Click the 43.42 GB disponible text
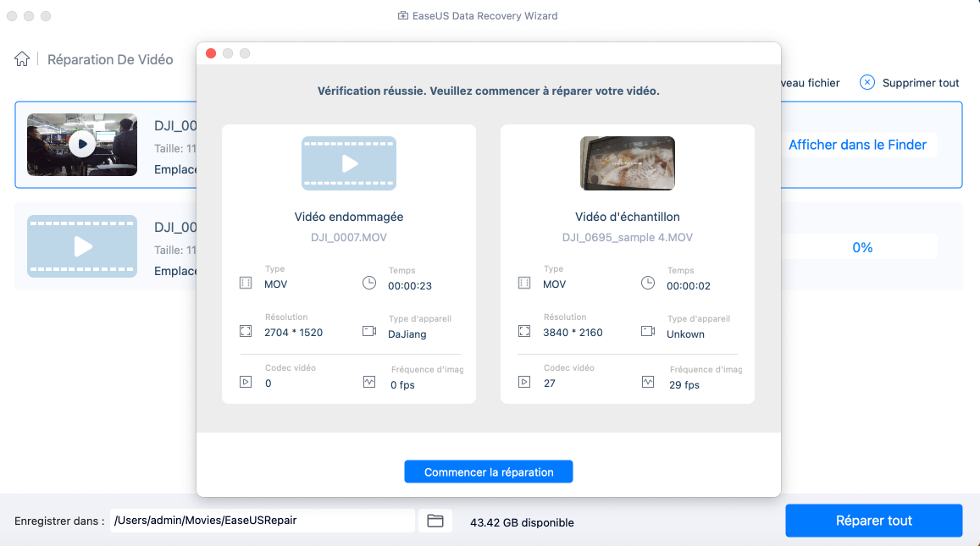 522,522
